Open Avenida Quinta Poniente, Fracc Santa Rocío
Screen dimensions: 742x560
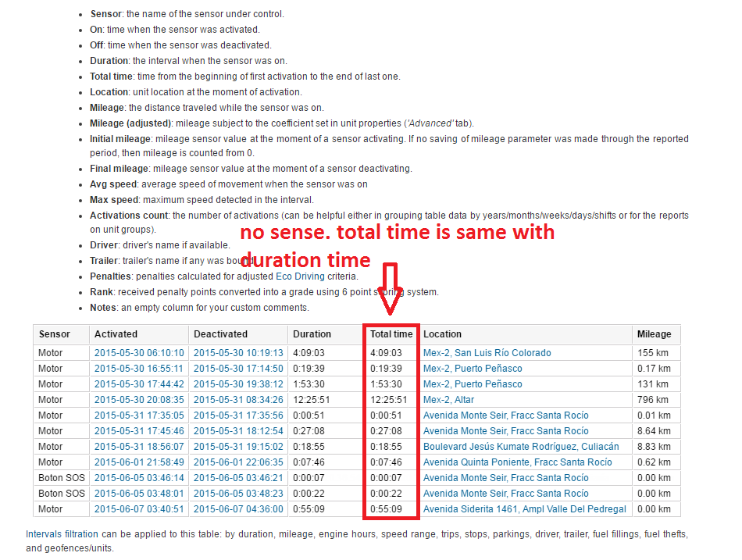coord(517,462)
